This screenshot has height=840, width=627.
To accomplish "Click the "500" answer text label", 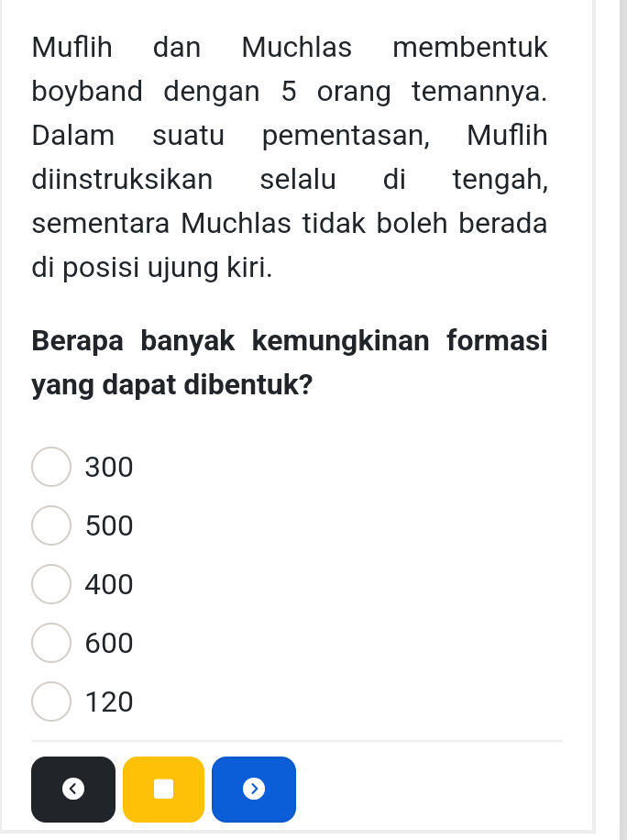I will (x=107, y=525).
